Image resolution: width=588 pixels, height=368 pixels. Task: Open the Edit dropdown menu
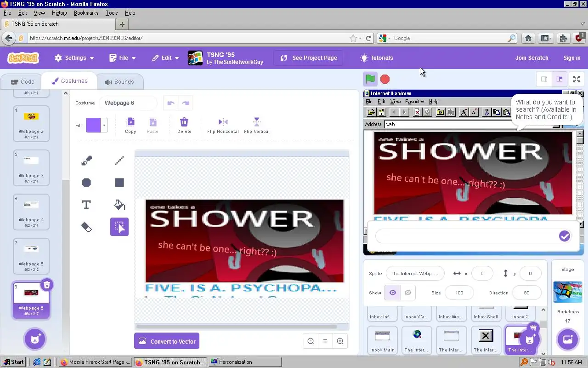[x=165, y=58]
